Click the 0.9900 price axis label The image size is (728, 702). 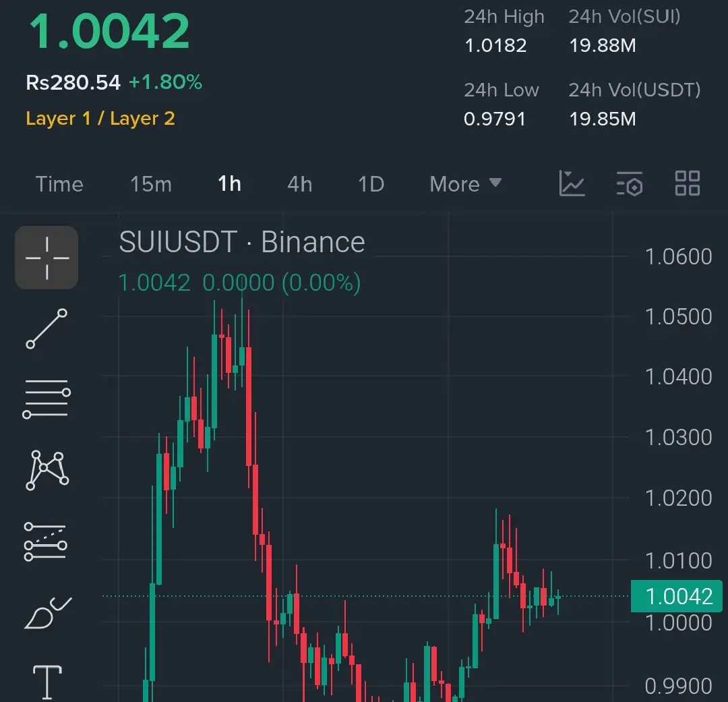[678, 686]
